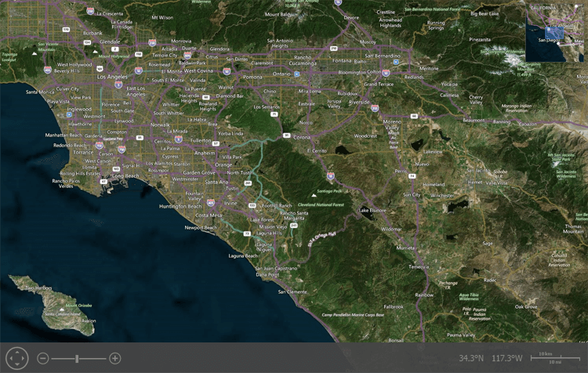Select the Perris label
The width and height of the screenshot is (588, 373).
coord(401,171)
